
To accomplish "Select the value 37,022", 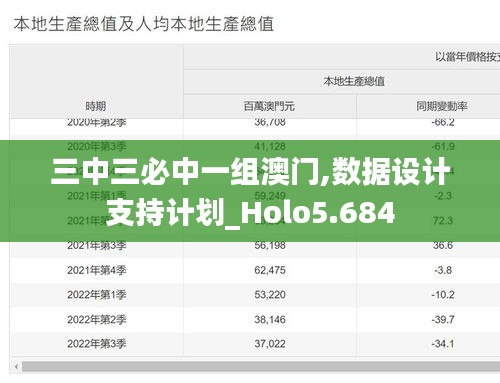I will click(x=270, y=344).
